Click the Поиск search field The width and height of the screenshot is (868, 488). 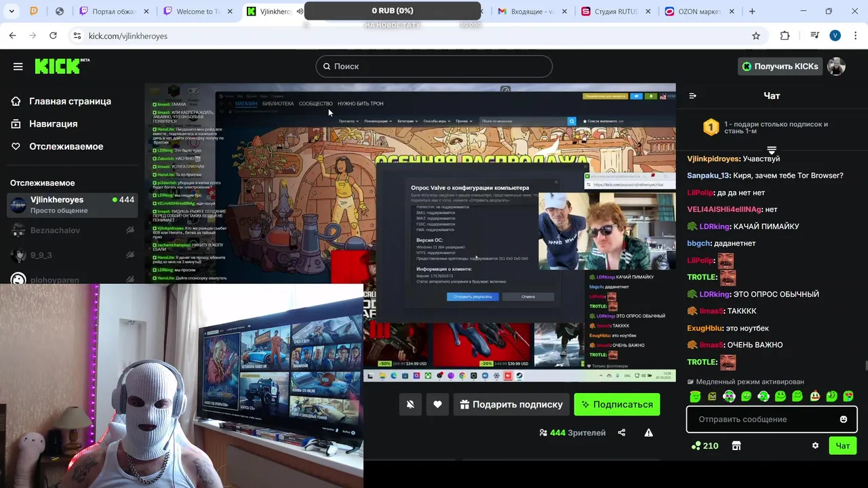click(434, 66)
